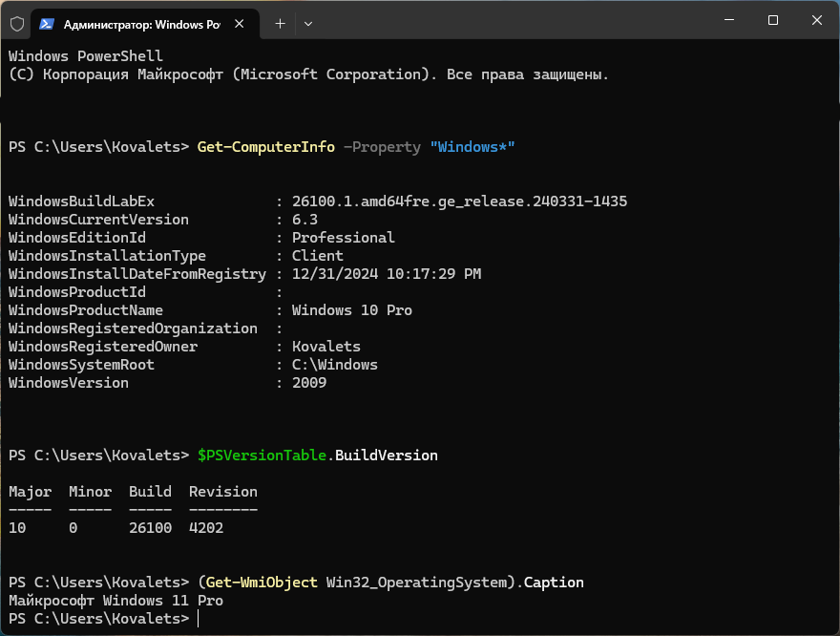The height and width of the screenshot is (636, 840).
Task: Minimize the terminal window
Action: click(x=729, y=20)
